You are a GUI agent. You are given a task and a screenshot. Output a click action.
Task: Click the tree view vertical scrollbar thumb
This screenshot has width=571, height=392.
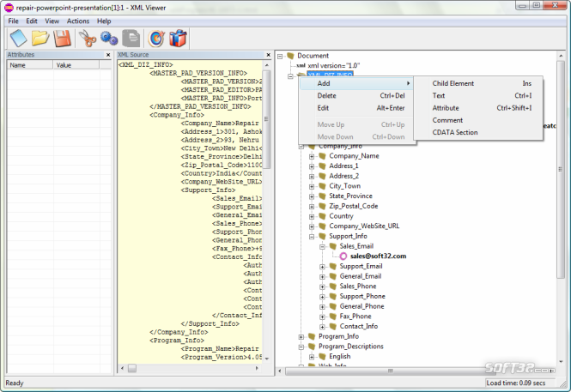(x=561, y=170)
